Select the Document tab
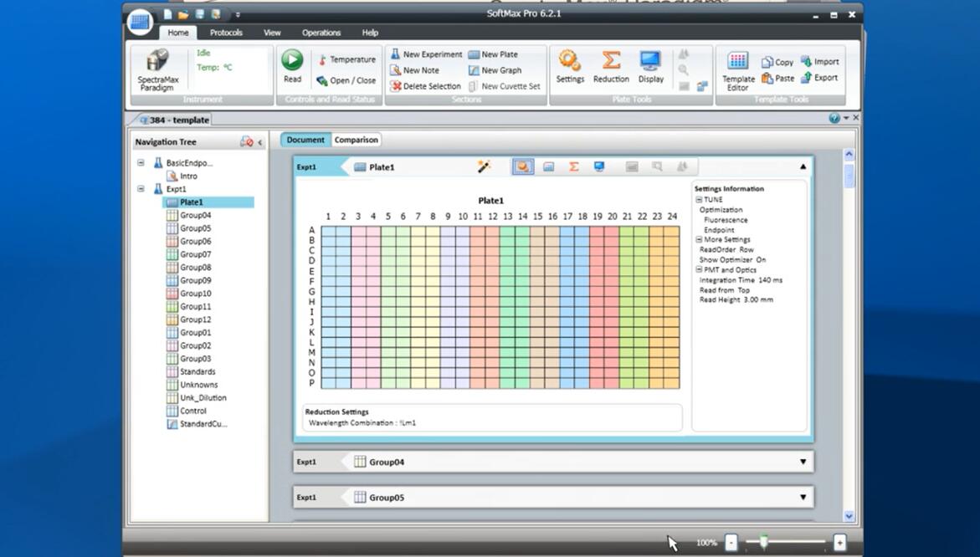Viewport: 980px width, 557px height. coord(305,140)
